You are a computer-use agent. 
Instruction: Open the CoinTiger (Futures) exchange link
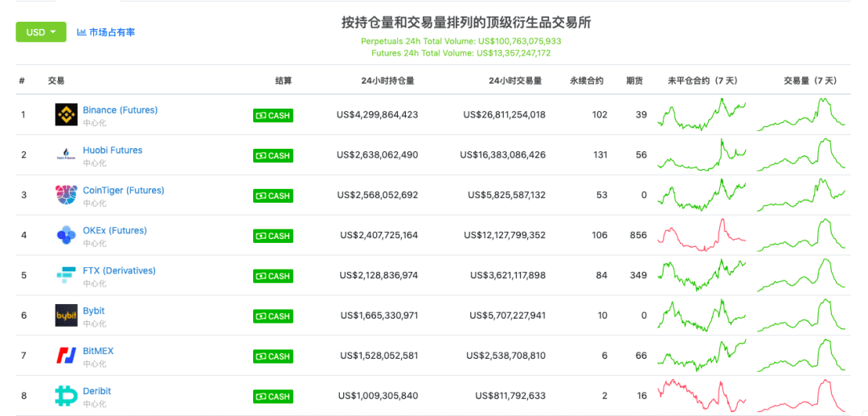(124, 190)
